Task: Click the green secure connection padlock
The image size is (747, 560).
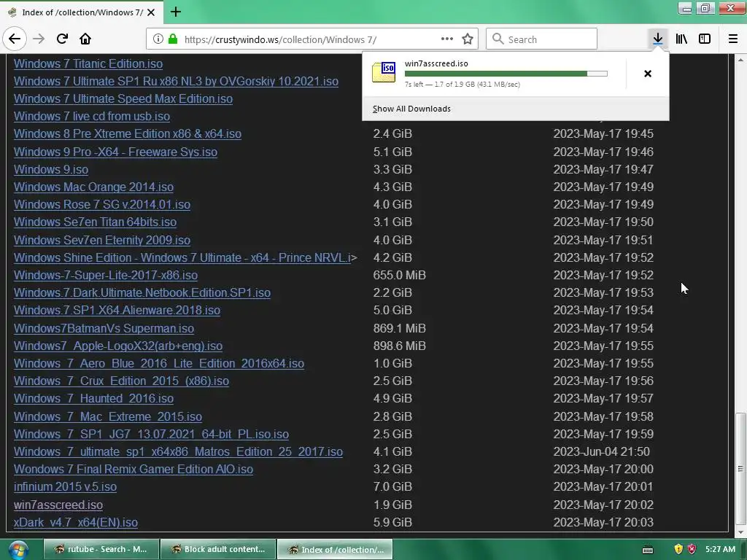Action: tap(173, 39)
